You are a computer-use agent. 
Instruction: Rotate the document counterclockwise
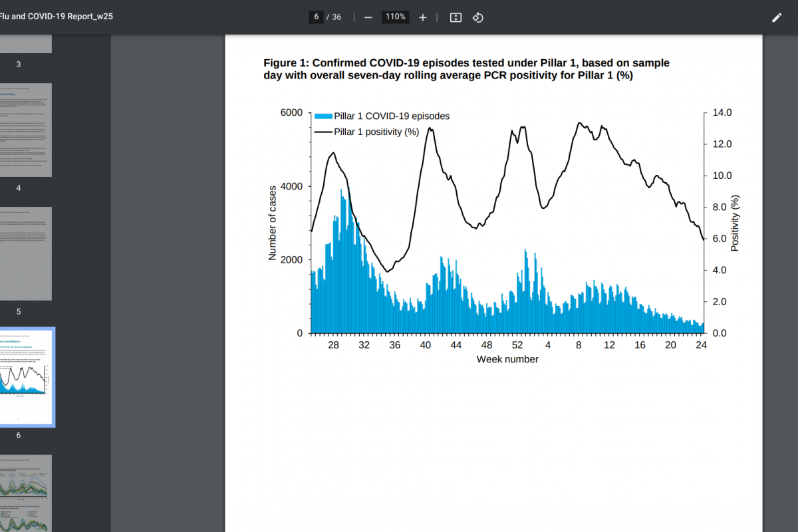(x=477, y=17)
